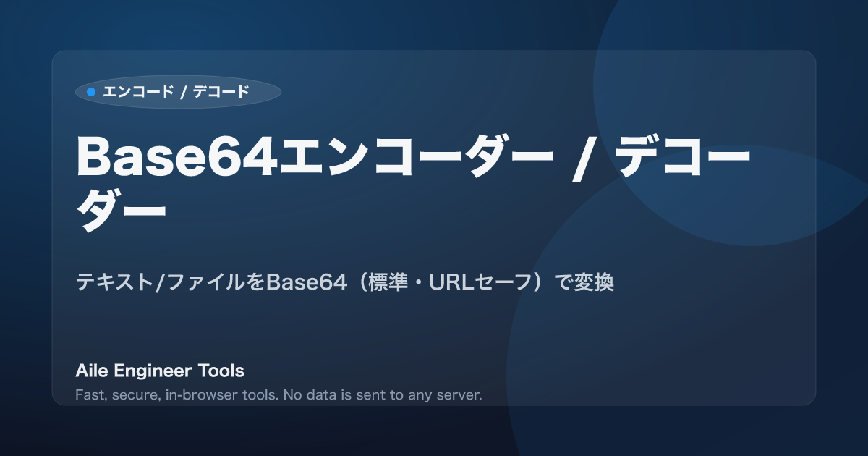This screenshot has width=868, height=456.
Task: Click the エンコード / デコード category badge
Action: (178, 92)
